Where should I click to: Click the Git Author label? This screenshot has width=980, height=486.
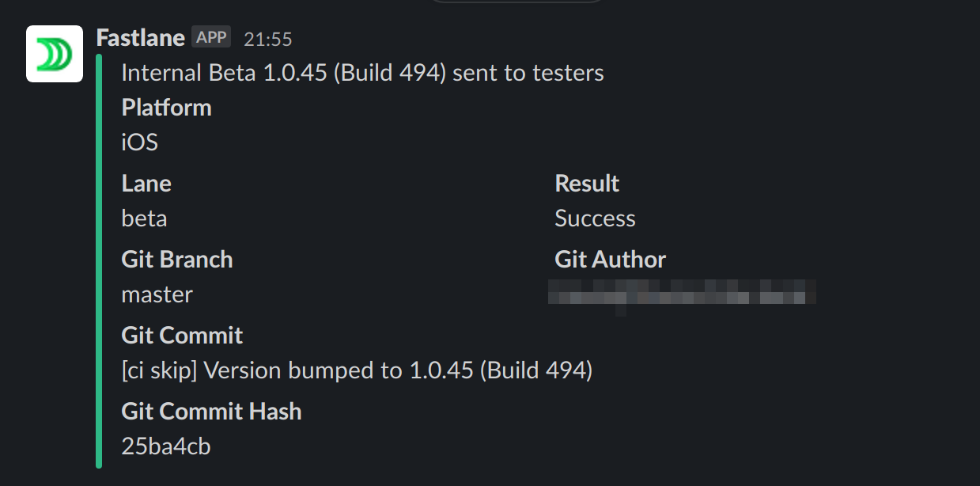(611, 260)
